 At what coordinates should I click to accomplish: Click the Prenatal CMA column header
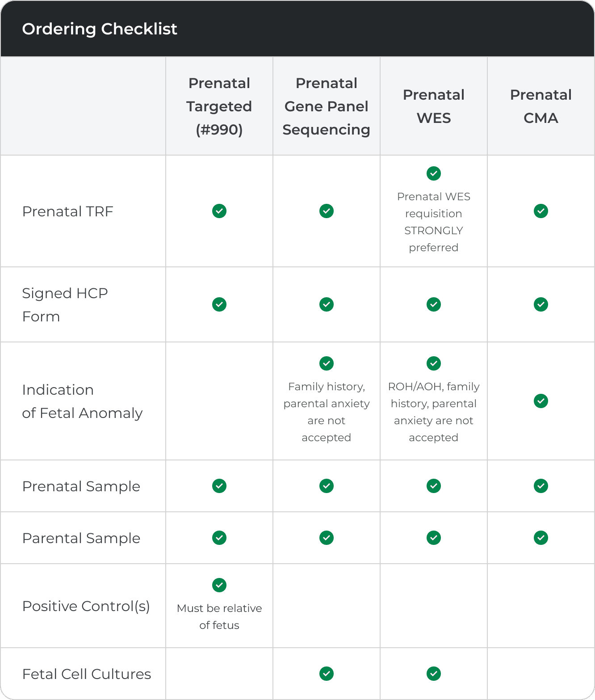pos(541,106)
